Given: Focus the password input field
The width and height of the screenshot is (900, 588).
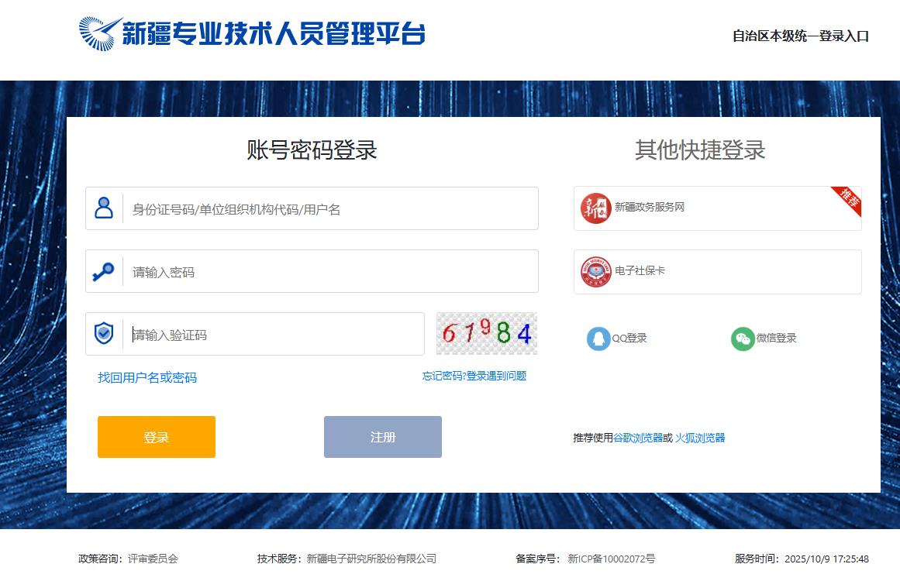Looking at the screenshot, I should (x=329, y=272).
